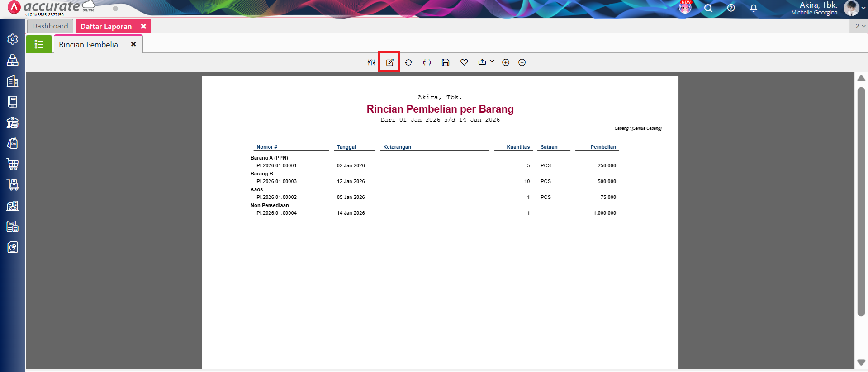Print the report using the printer icon
This screenshot has height=372, width=868.
[427, 62]
